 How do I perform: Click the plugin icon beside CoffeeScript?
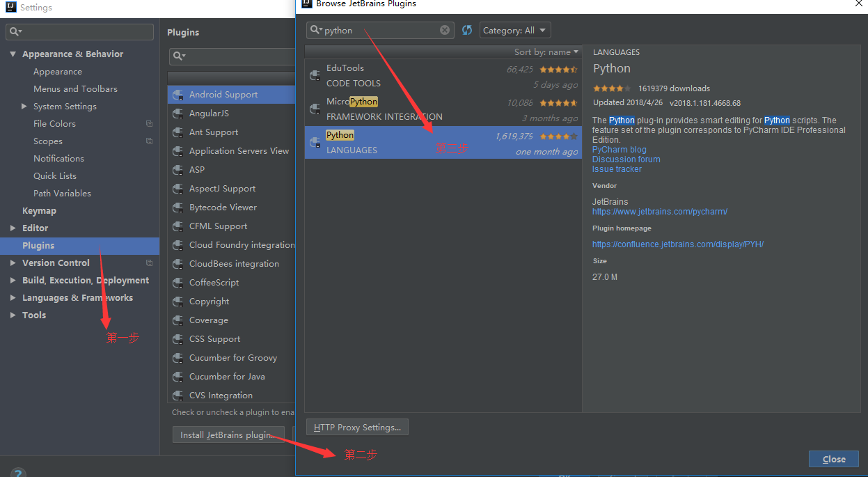[x=177, y=283]
